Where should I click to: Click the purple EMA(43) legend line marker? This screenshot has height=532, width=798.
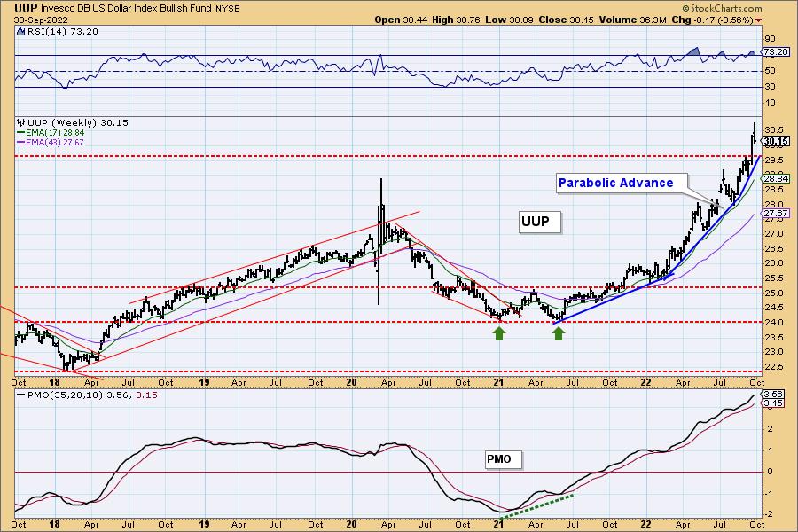pyautogui.click(x=21, y=142)
